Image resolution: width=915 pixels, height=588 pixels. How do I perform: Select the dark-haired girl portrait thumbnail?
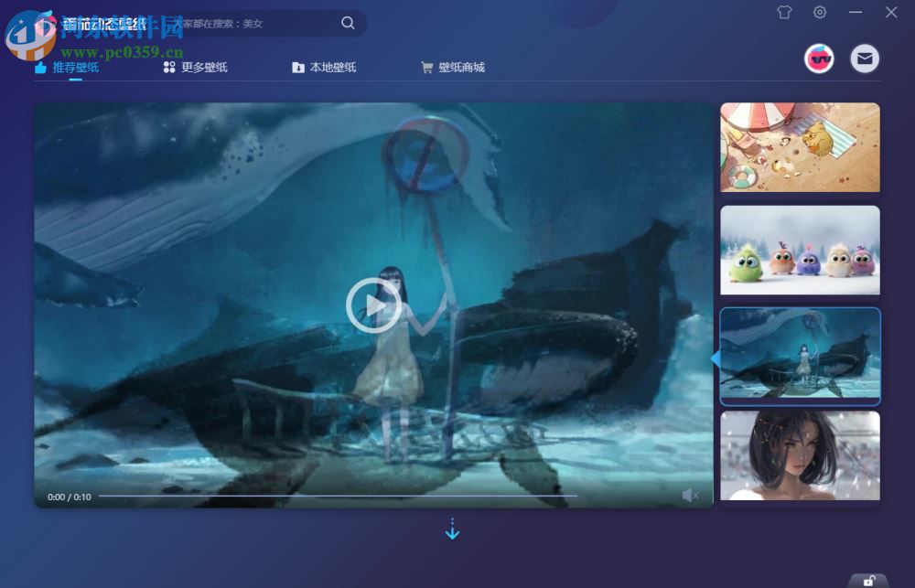(800, 455)
